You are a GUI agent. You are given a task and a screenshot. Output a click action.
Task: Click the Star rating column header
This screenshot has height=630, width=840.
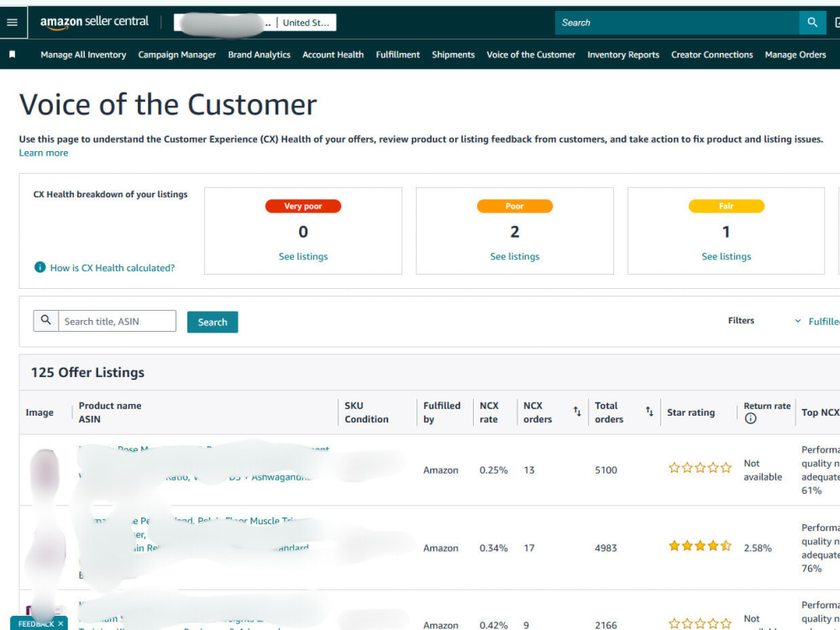[690, 412]
